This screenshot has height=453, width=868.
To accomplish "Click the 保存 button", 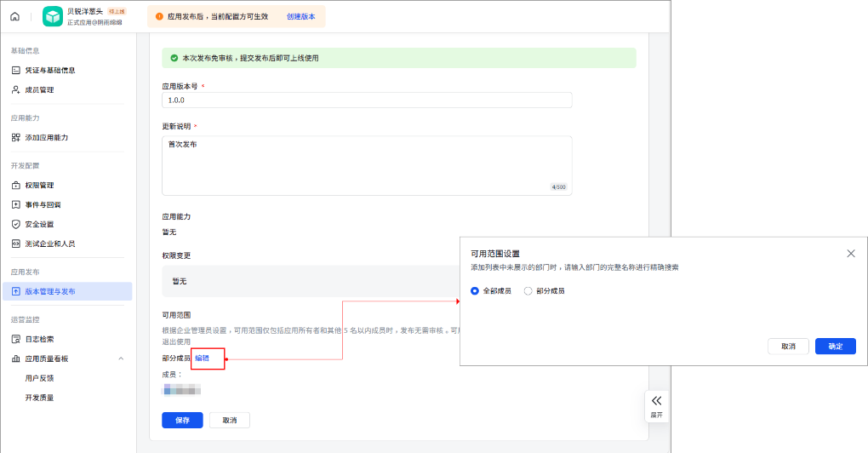I will point(182,421).
